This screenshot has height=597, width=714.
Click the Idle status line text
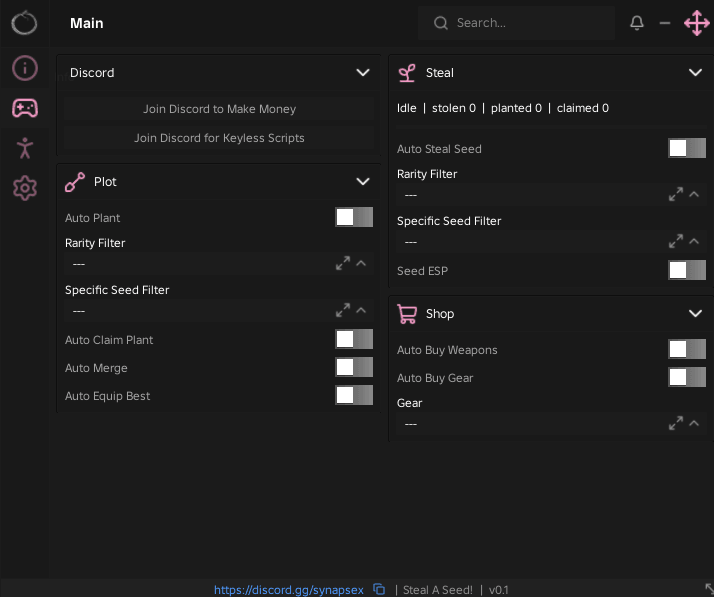(x=503, y=108)
